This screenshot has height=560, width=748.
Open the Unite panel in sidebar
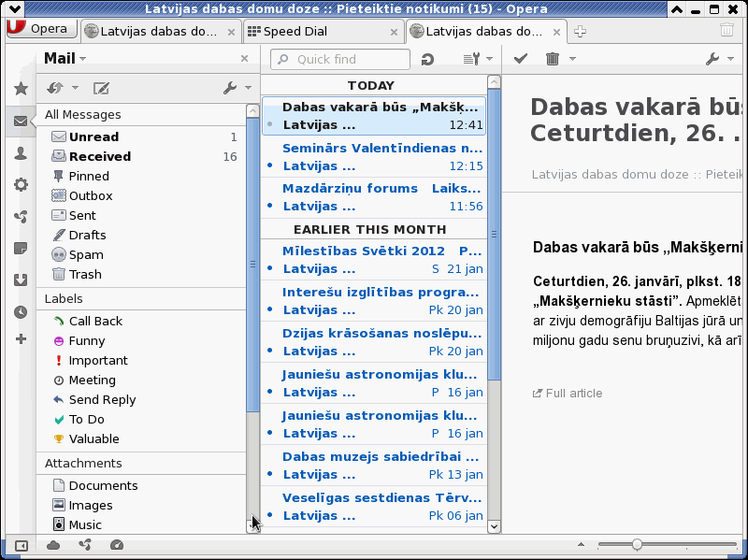pos(21,217)
